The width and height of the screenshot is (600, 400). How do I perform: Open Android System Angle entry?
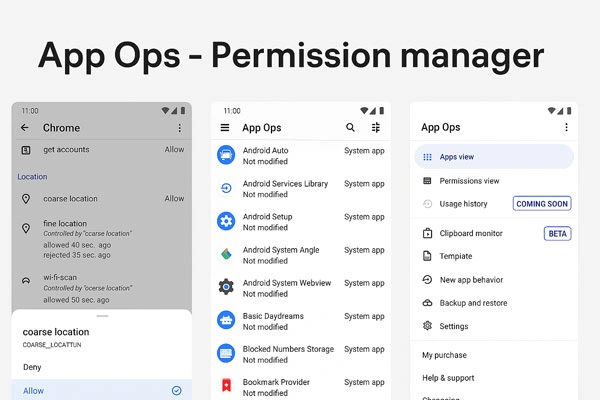[x=301, y=255]
